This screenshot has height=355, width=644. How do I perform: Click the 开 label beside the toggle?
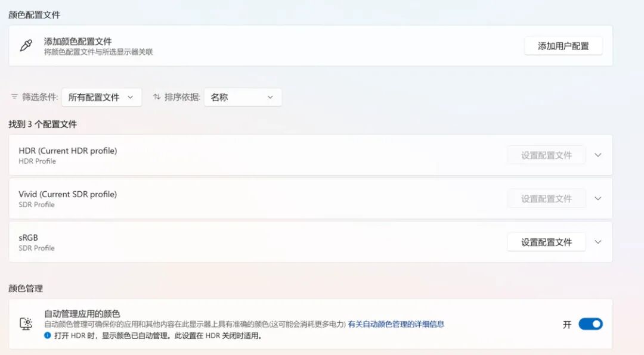coord(567,325)
